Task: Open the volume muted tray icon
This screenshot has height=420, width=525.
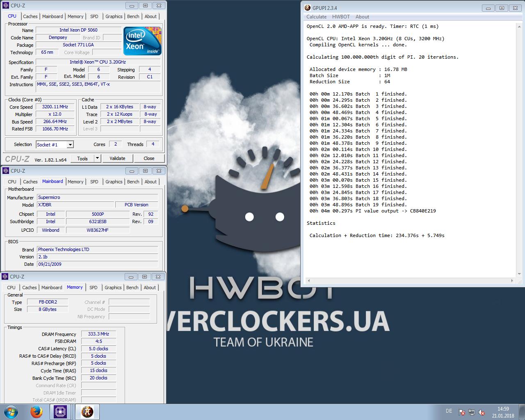Action: coord(482,412)
